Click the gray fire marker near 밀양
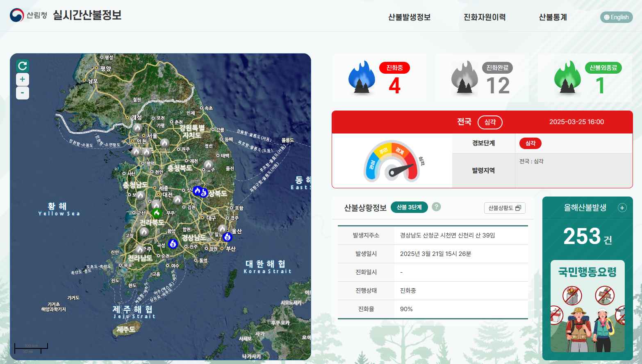This screenshot has height=364, width=642. pyautogui.click(x=222, y=228)
